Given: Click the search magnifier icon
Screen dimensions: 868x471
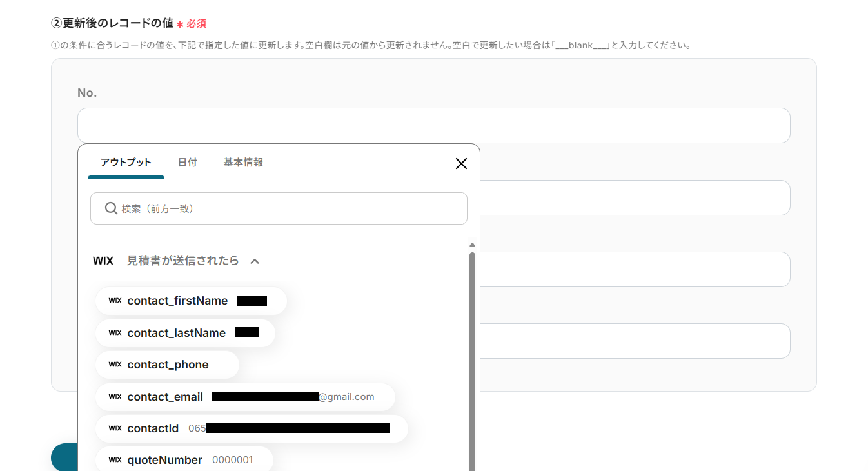Looking at the screenshot, I should (x=111, y=208).
